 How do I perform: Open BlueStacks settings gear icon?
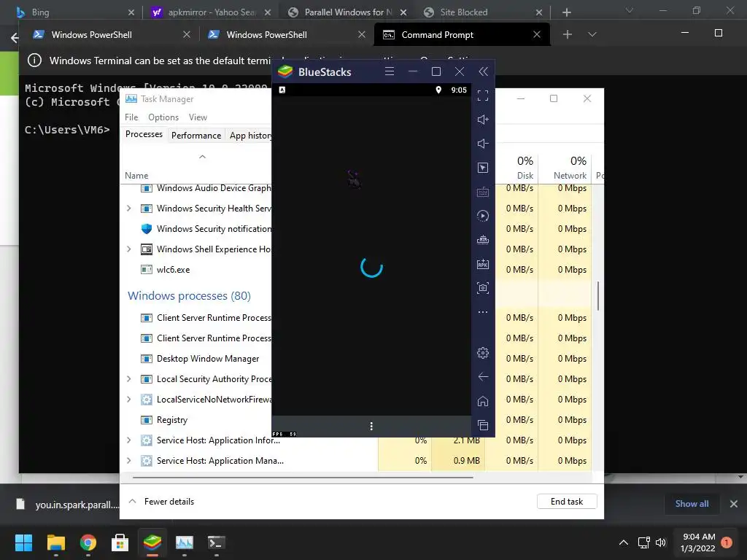point(483,353)
